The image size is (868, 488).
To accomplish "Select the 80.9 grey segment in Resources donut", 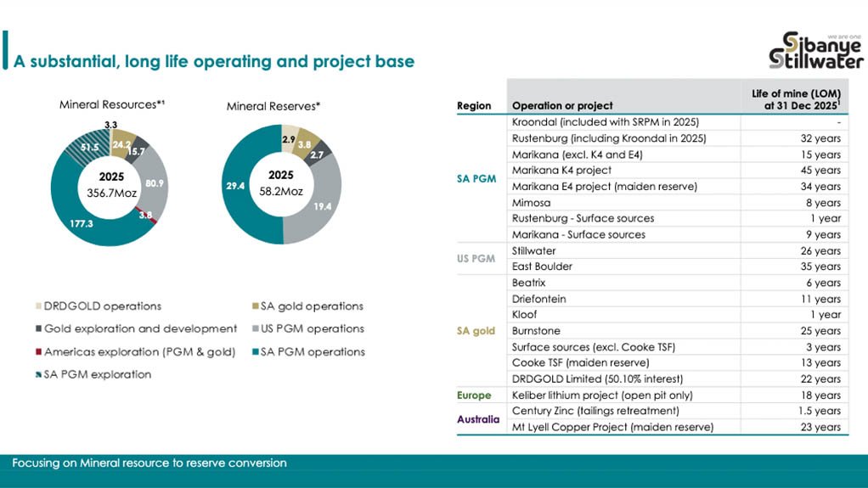I will (x=155, y=182).
